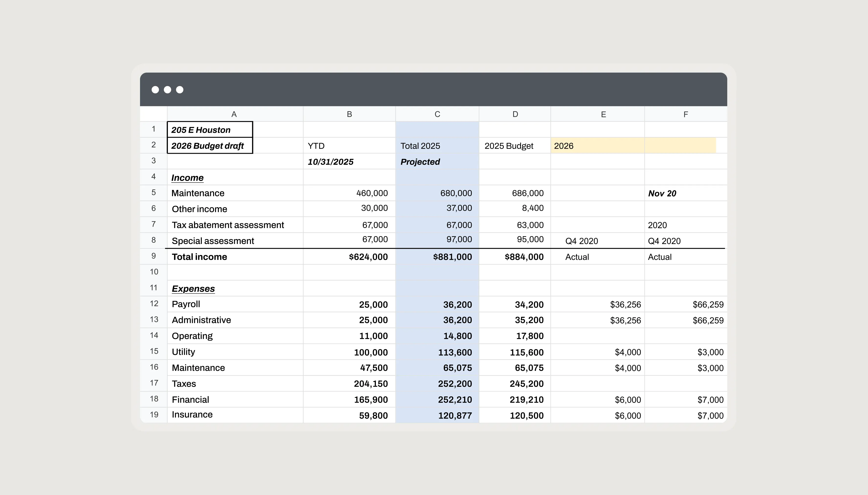Select column A header
This screenshot has height=495, width=868.
[234, 114]
